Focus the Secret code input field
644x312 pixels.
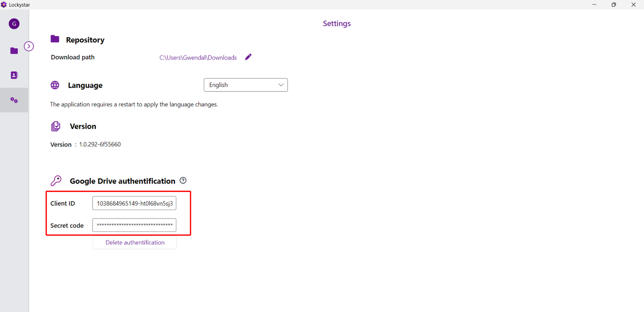[x=134, y=225]
